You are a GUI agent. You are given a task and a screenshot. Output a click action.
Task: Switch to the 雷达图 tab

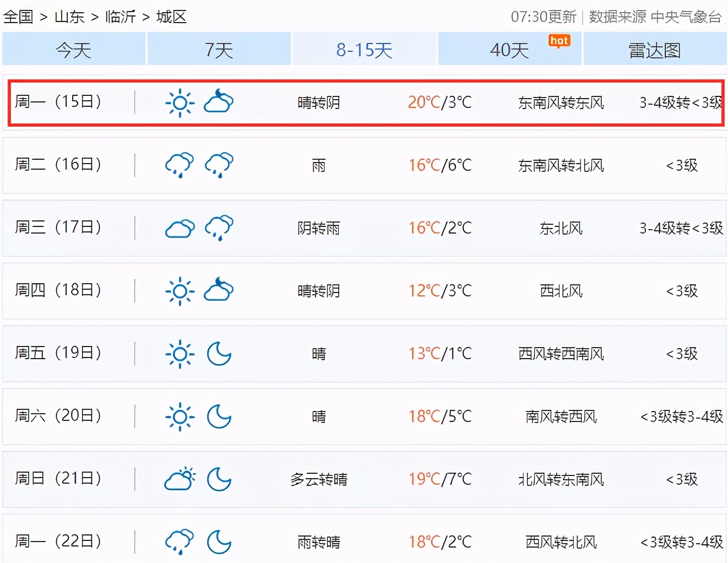coord(655,50)
